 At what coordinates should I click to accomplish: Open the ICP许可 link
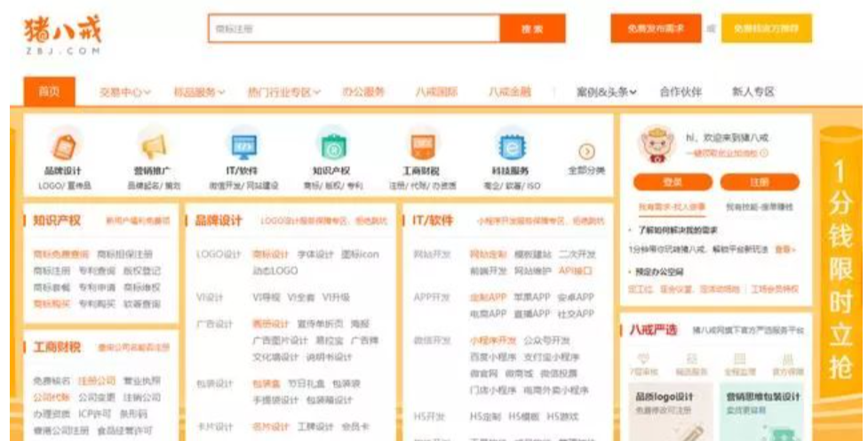click(95, 413)
